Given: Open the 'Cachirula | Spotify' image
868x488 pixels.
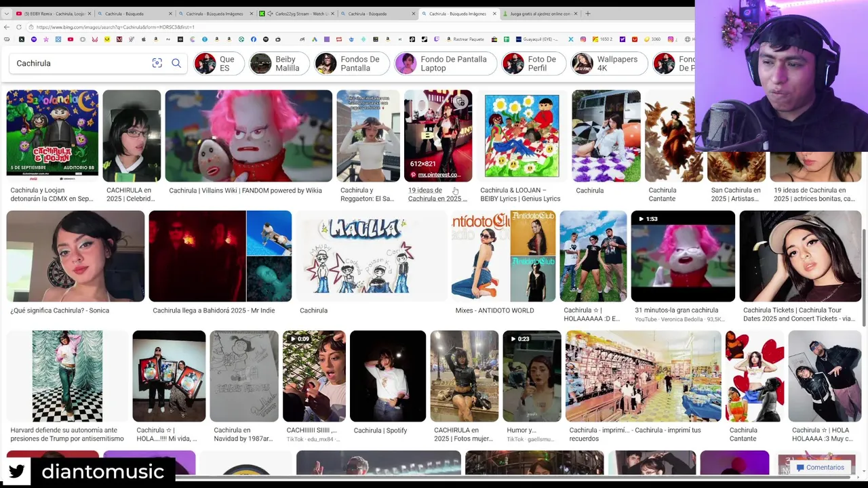Looking at the screenshot, I should click(388, 376).
